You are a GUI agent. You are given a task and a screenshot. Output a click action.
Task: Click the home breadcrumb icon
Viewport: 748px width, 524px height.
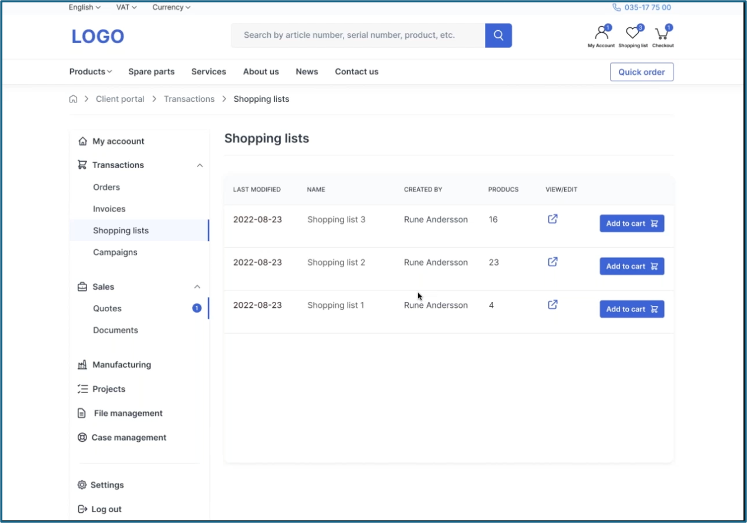73,99
